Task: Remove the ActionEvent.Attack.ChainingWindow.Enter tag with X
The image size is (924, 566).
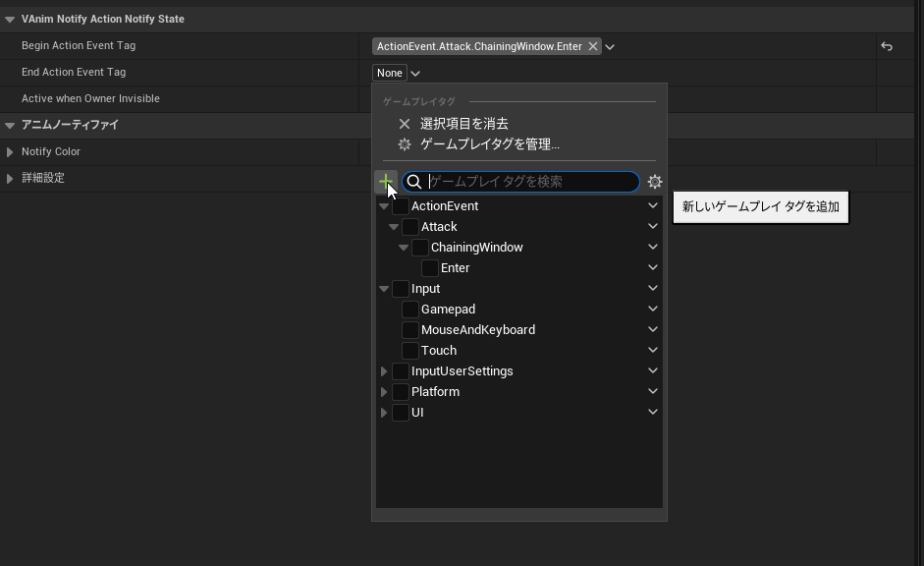Action: click(593, 46)
